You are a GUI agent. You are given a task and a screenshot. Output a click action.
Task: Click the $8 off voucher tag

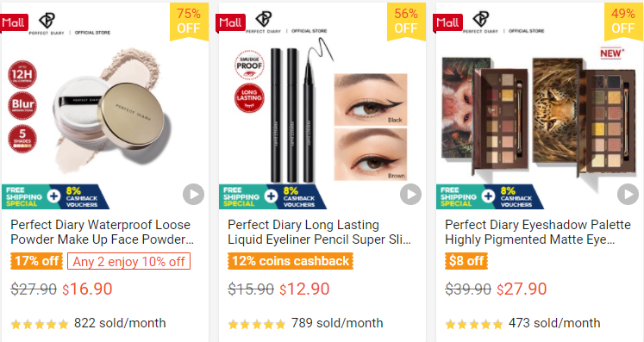pyautogui.click(x=466, y=261)
